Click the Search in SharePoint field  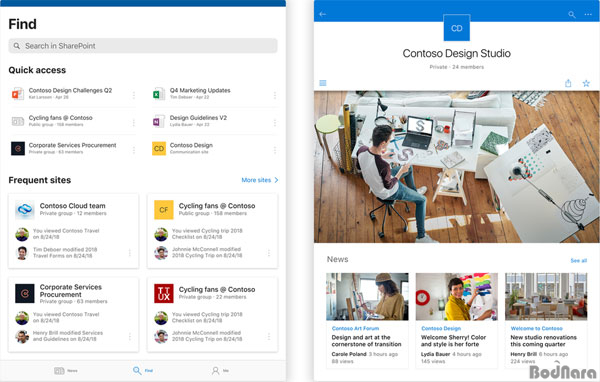pyautogui.click(x=143, y=46)
